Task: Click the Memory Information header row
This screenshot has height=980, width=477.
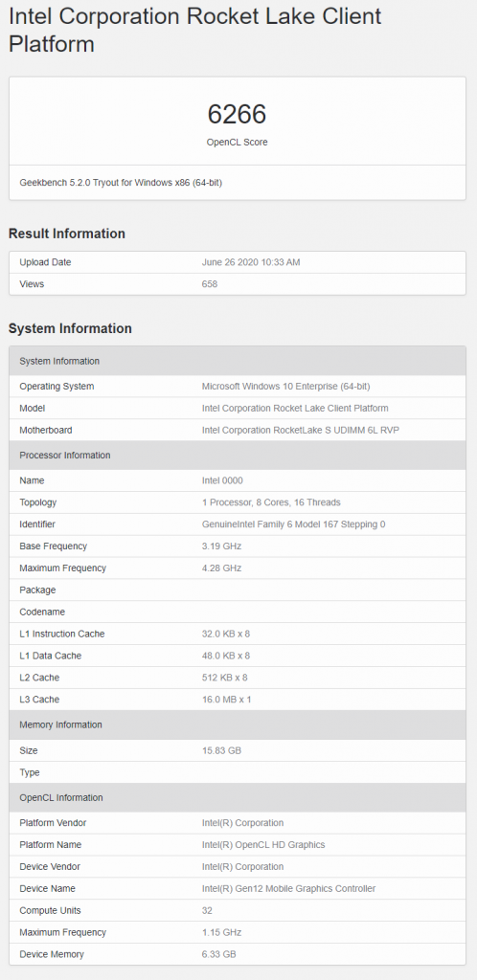Action: click(237, 725)
